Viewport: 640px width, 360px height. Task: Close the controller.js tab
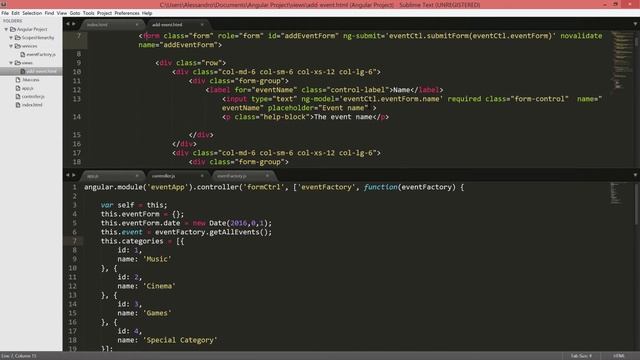pos(202,176)
